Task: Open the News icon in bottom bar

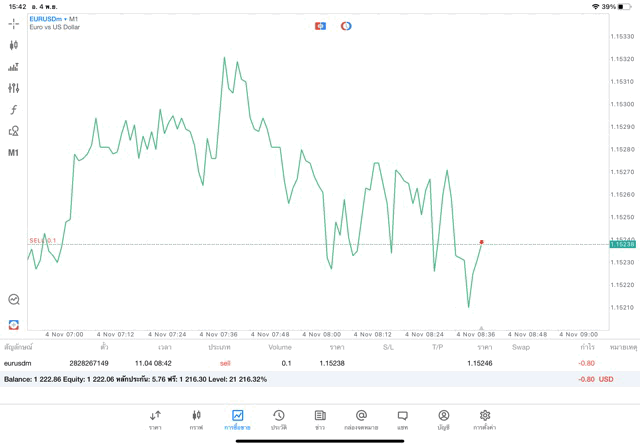Action: point(320,419)
